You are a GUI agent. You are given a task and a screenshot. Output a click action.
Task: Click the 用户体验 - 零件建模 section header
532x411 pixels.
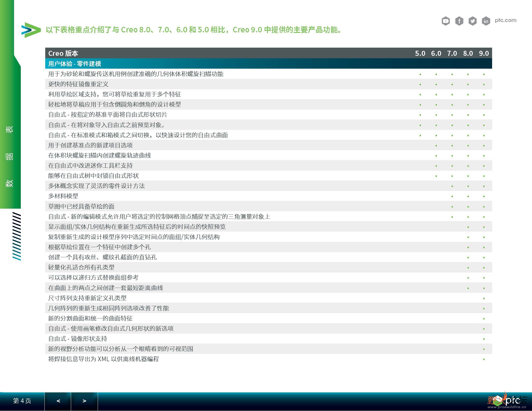tap(74, 64)
